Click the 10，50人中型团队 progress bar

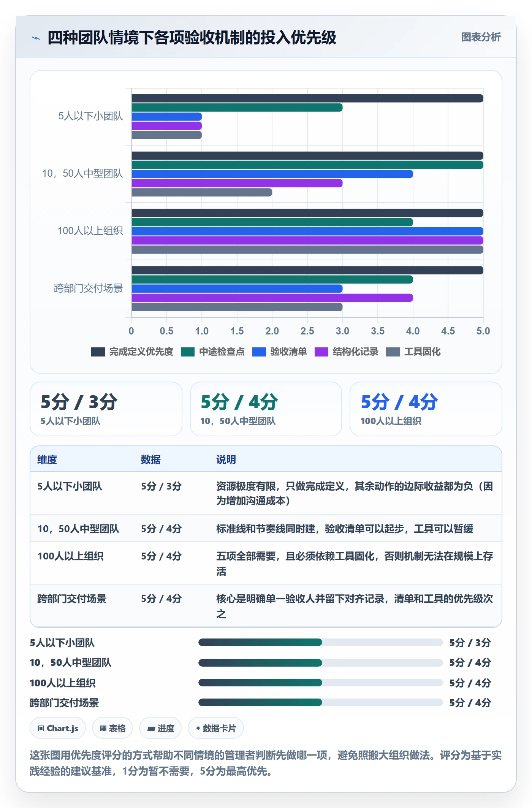point(320,662)
